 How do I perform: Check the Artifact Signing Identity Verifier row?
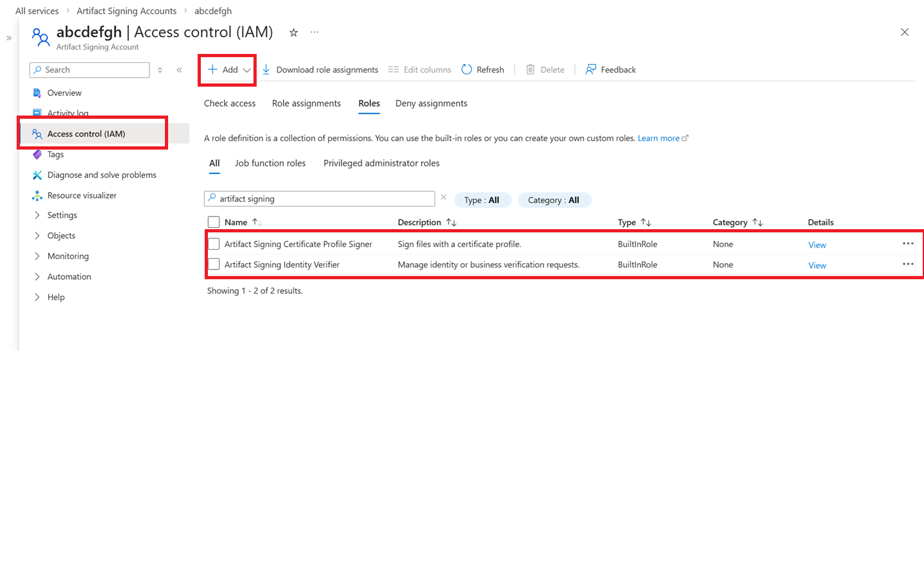point(213,264)
